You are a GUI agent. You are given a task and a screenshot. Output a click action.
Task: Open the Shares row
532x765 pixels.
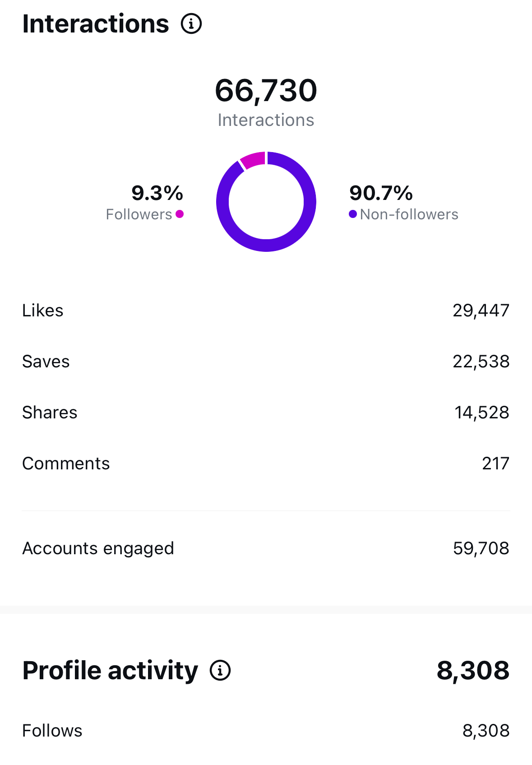pos(266,413)
